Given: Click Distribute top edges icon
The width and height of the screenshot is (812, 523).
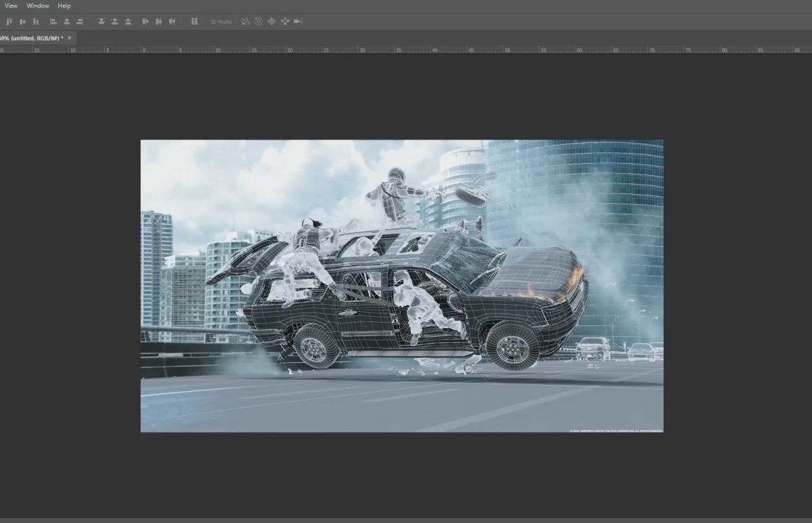Looking at the screenshot, I should (102, 21).
